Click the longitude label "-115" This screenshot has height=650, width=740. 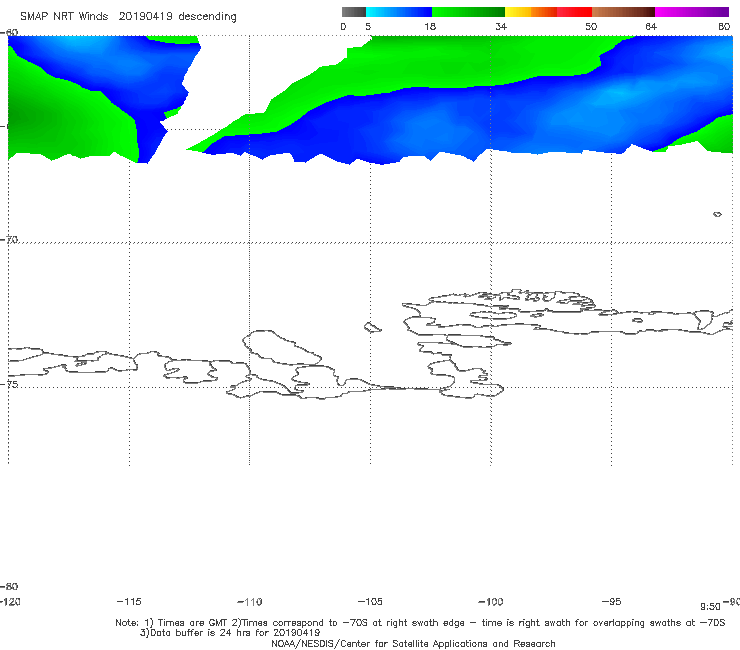pyautogui.click(x=129, y=602)
